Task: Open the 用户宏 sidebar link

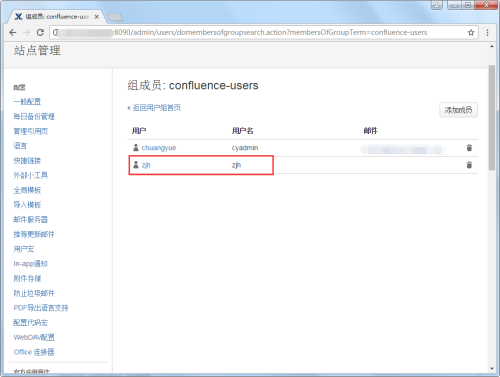Action: 24,249
